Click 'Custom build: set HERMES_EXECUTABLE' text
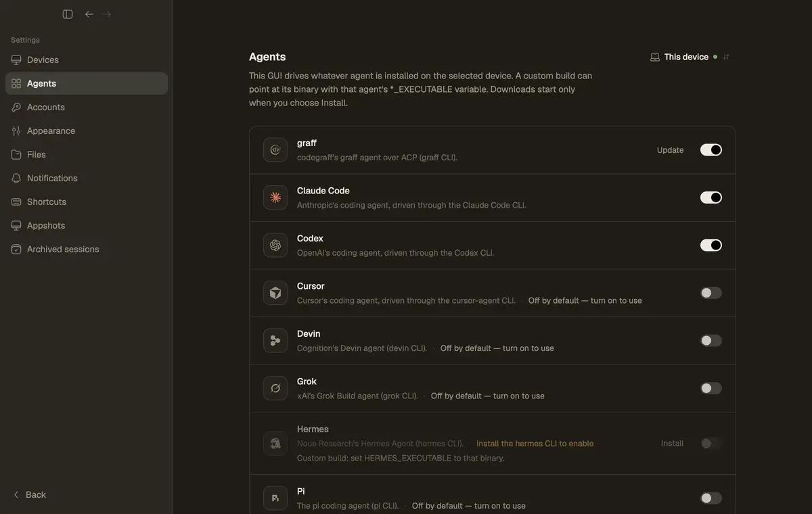 pos(401,458)
